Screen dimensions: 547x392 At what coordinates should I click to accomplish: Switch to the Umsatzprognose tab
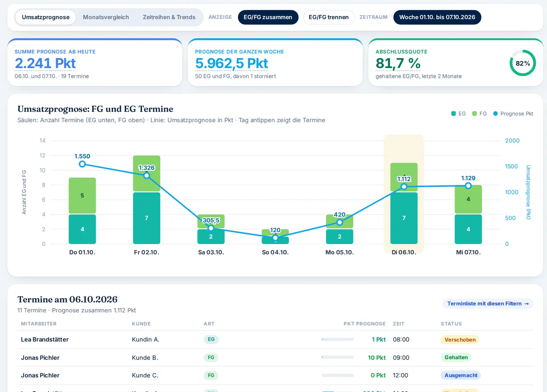[x=46, y=17]
